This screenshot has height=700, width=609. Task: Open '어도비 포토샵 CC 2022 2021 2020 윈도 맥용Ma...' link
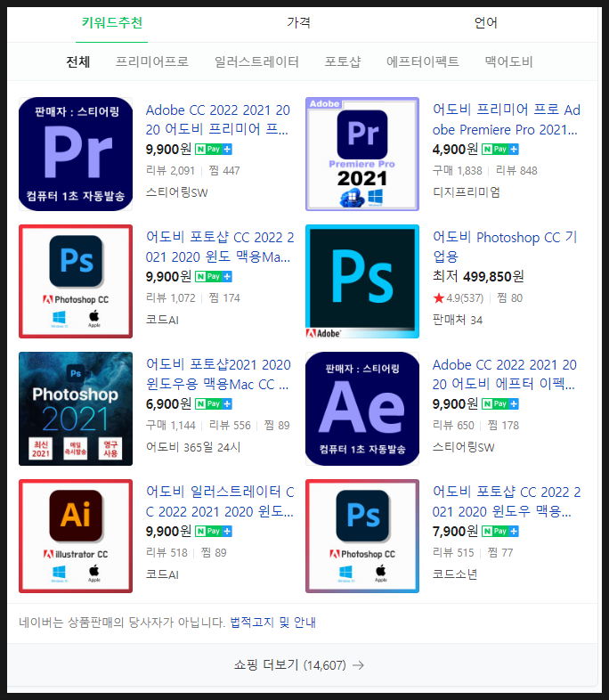coord(220,247)
